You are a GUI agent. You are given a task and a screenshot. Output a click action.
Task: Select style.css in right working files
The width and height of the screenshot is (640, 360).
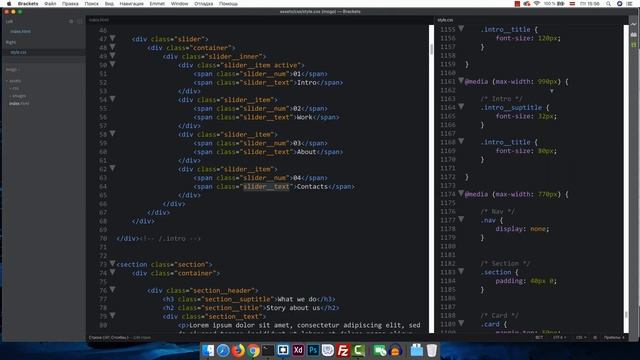[x=18, y=52]
